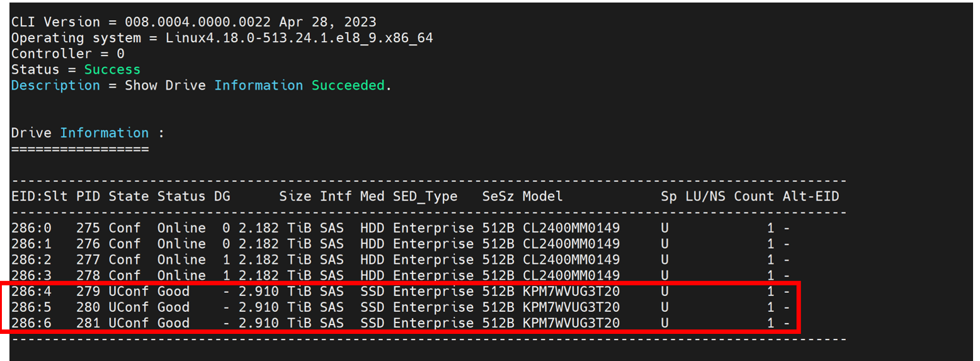
Task: Click the Operating system kernel string
Action: (299, 38)
